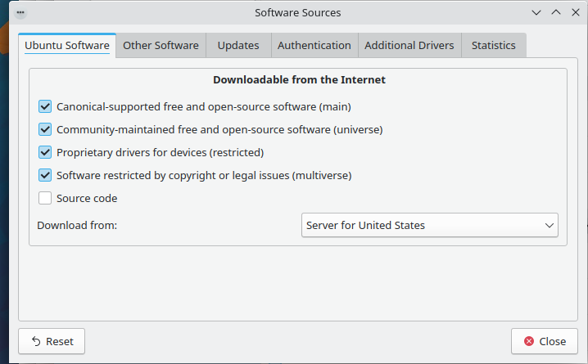The image size is (588, 364).
Task: Click the Download from label
Action: [x=77, y=225]
